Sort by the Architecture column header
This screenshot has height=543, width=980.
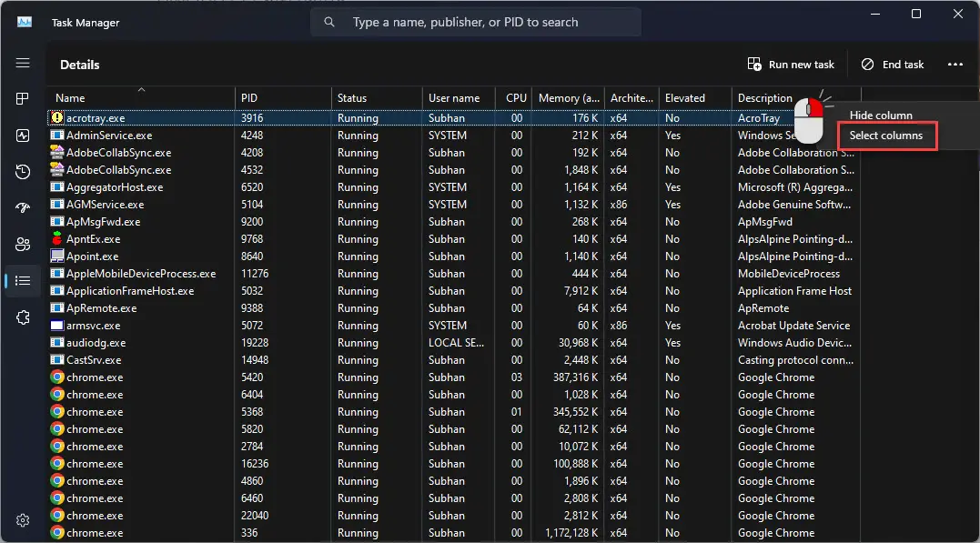(631, 97)
